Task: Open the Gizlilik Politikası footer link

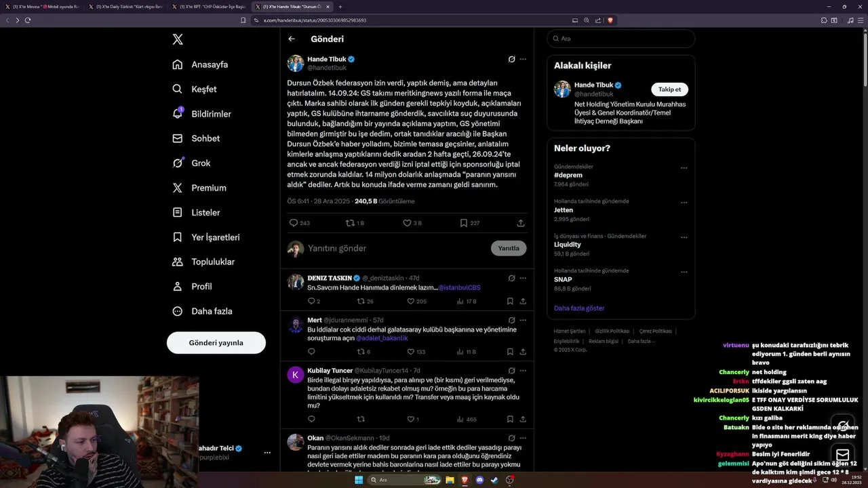Action: coord(612,331)
